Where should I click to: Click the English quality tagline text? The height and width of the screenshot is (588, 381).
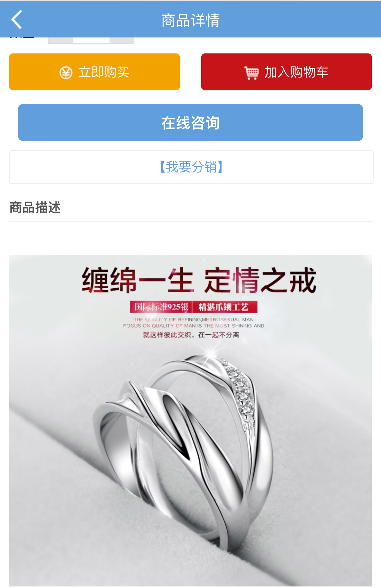click(194, 323)
